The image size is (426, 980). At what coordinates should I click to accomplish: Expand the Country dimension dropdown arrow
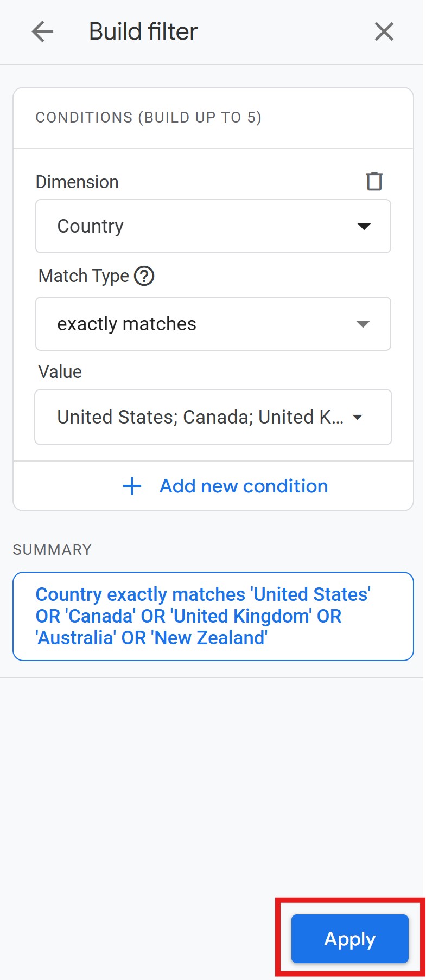point(364,226)
